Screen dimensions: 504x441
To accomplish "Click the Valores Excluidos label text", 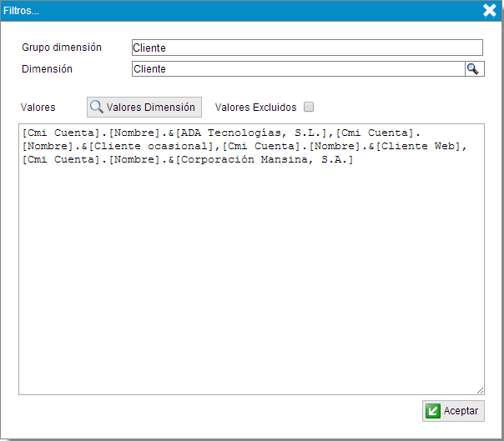I will [255, 108].
